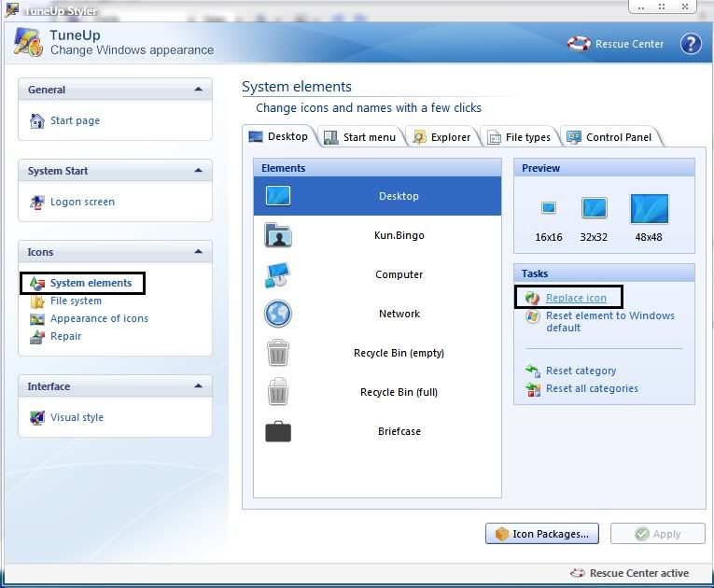The height and width of the screenshot is (588, 714).
Task: Click the Reset category arrow icon
Action: click(533, 371)
